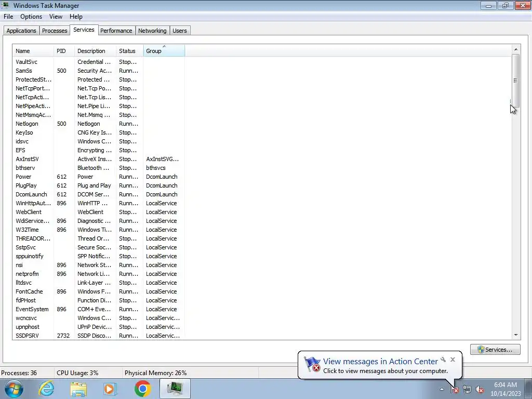Sort by the Status column header
This screenshot has height=399, width=532.
[x=129, y=50]
